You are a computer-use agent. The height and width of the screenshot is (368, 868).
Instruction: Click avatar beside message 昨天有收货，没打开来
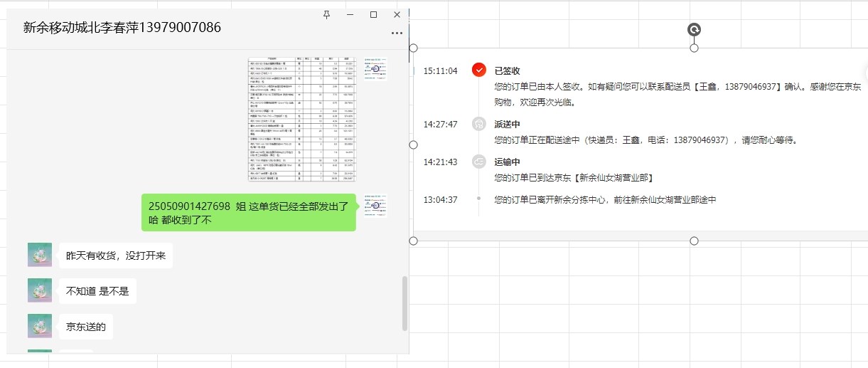point(40,255)
